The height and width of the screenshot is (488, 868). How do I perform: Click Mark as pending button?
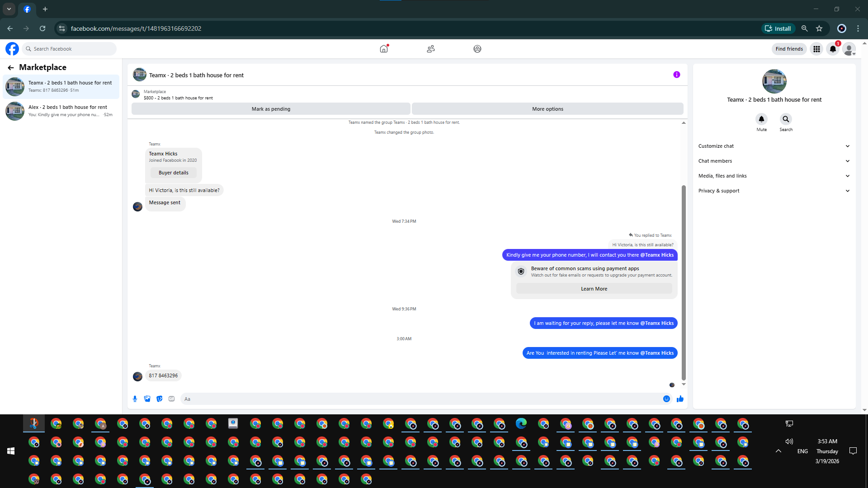271,109
